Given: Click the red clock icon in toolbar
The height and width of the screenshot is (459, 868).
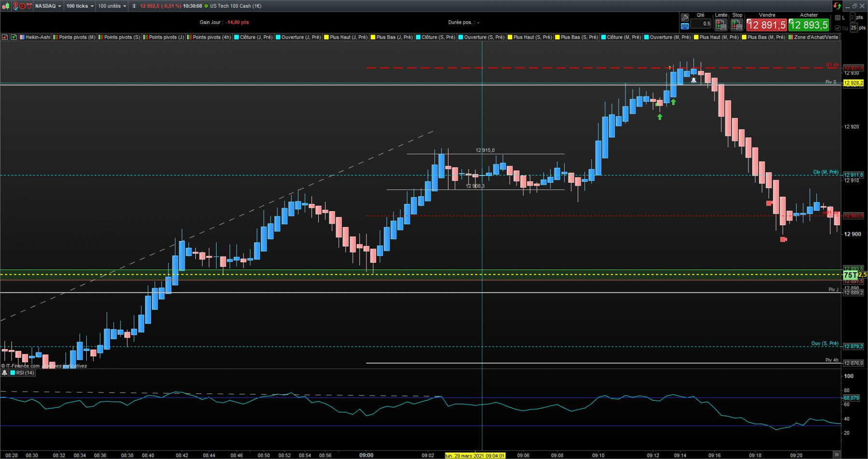Looking at the screenshot, I should point(22,6).
